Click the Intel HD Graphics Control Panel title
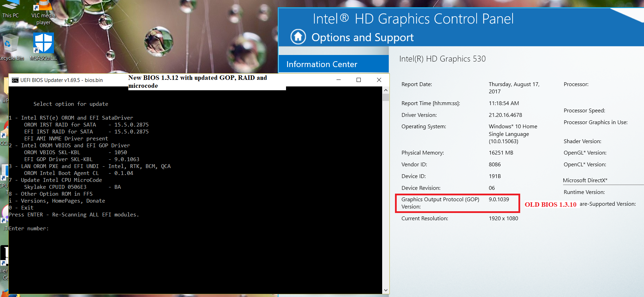The width and height of the screenshot is (644, 297). [x=413, y=19]
